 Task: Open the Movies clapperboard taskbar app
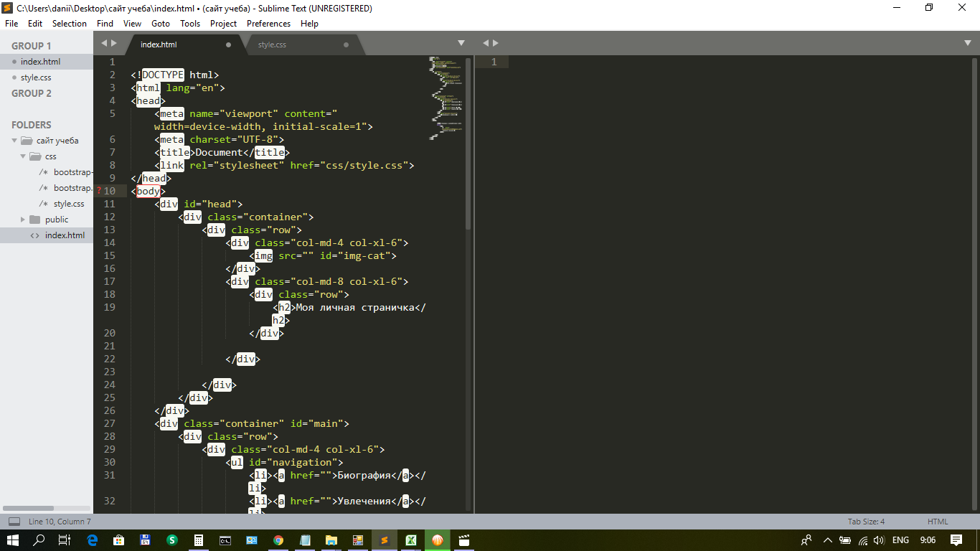coord(464,540)
